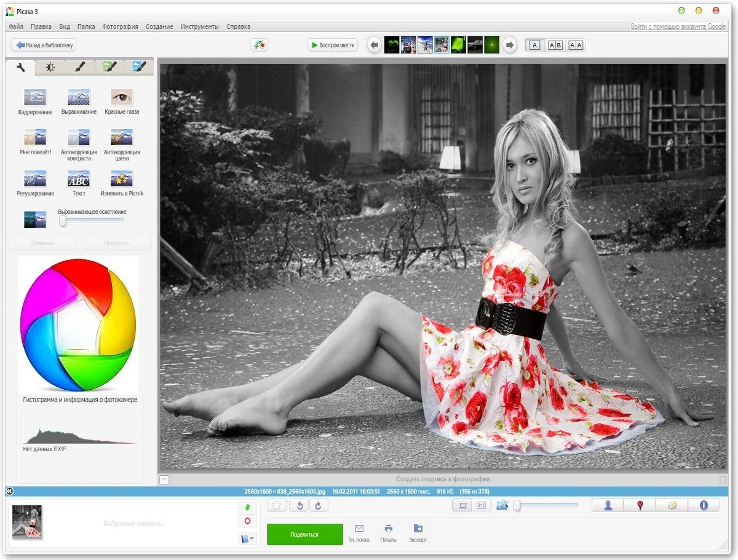Sign in with Google account link

click(678, 26)
